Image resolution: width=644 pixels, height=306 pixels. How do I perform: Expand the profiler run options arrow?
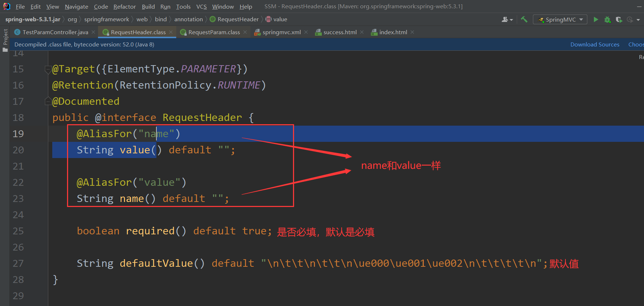coord(638,20)
